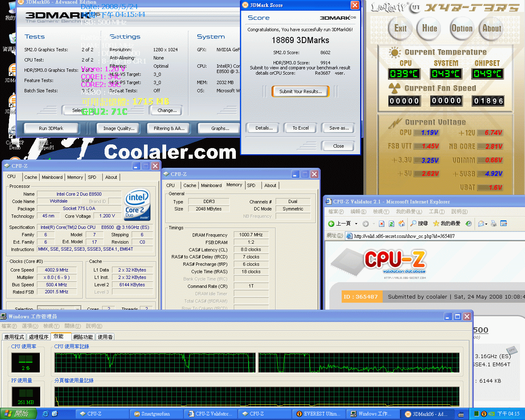Click the About button in LanParty monitor

coord(492,28)
